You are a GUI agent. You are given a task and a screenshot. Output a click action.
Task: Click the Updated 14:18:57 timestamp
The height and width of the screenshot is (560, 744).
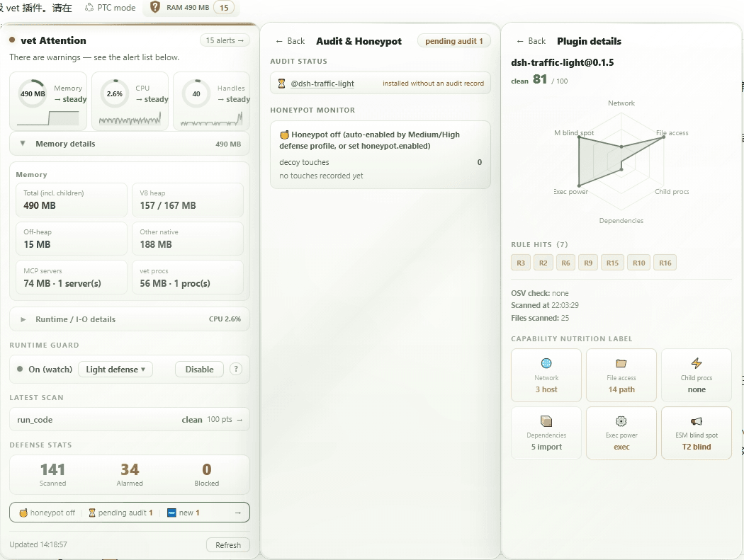pyautogui.click(x=38, y=544)
